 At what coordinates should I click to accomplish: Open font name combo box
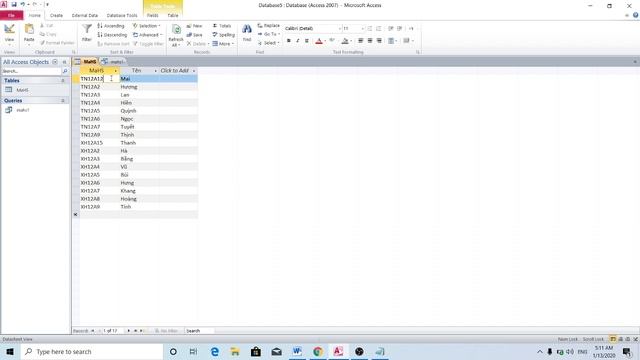313,29
